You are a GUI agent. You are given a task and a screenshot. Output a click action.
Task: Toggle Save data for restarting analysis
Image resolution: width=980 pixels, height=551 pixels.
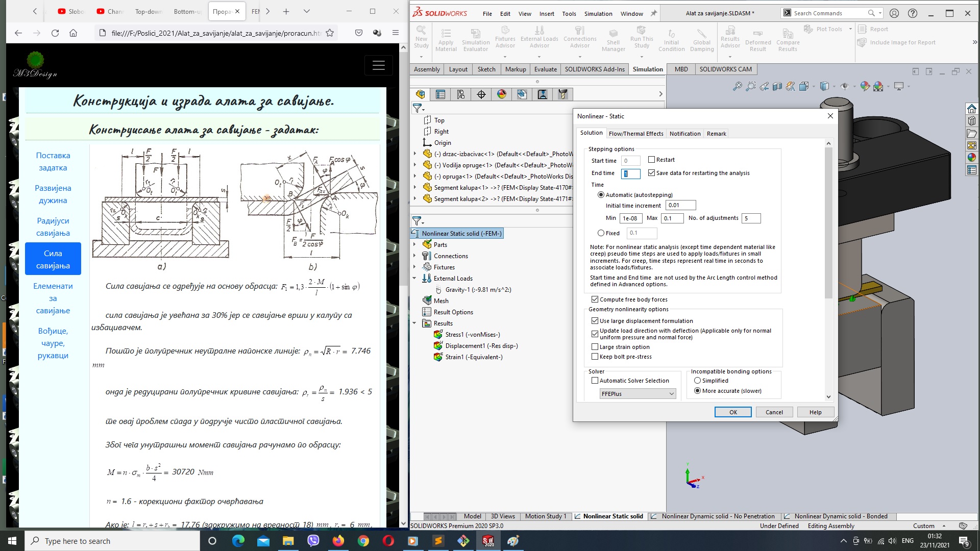(651, 172)
